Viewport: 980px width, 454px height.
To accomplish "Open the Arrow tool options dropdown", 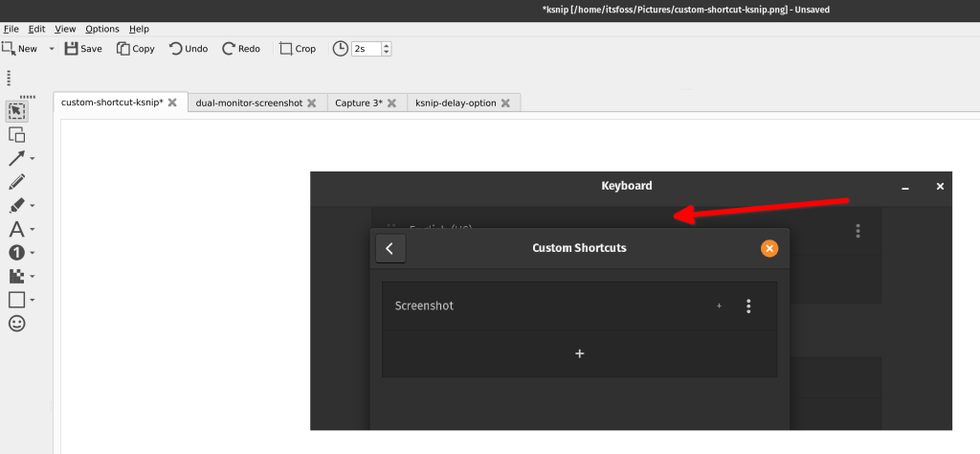I will tap(33, 159).
